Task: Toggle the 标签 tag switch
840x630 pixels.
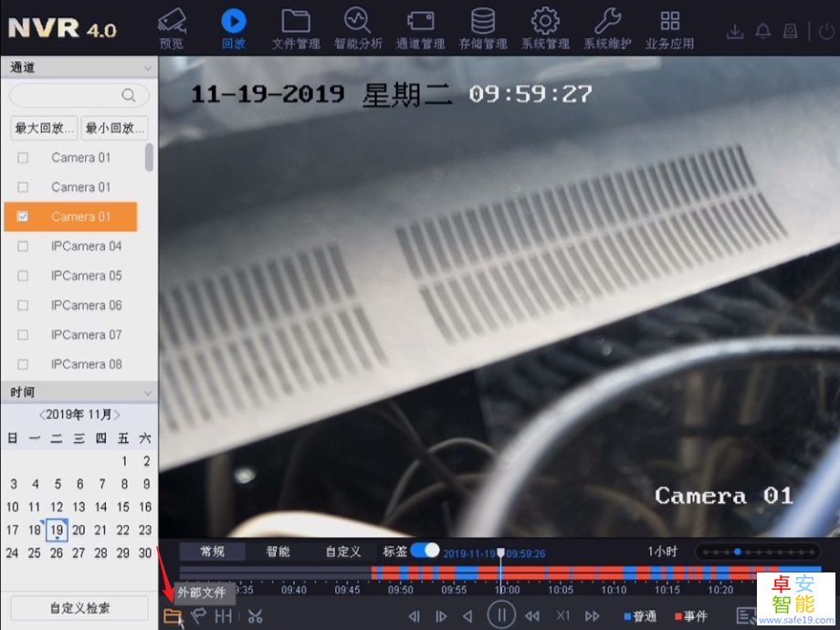Action: tap(425, 551)
